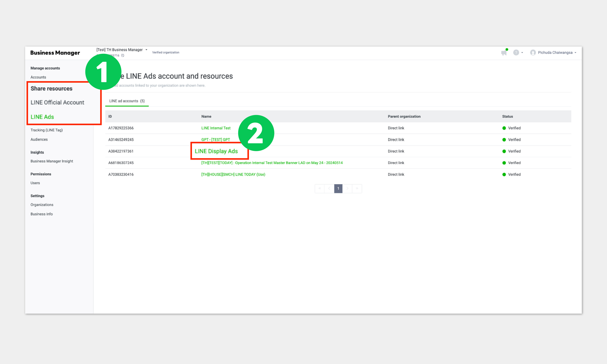
Task: Select page 1 in pagination
Action: tap(338, 188)
